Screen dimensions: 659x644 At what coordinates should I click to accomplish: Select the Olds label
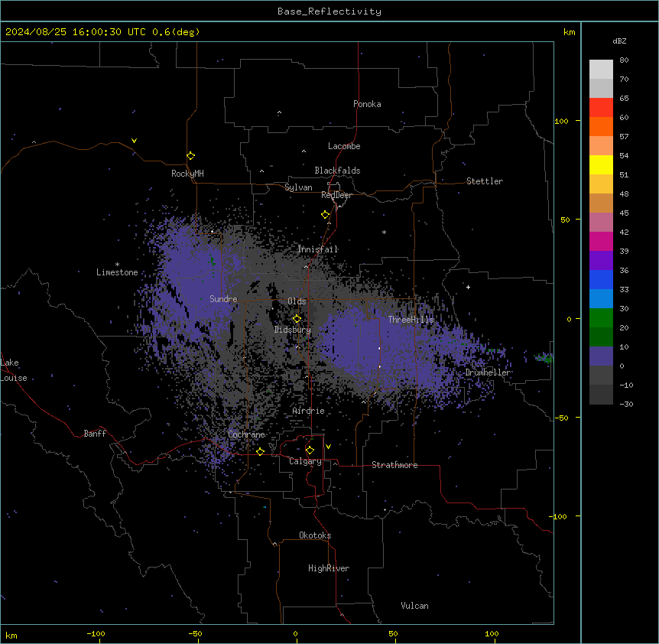click(297, 301)
